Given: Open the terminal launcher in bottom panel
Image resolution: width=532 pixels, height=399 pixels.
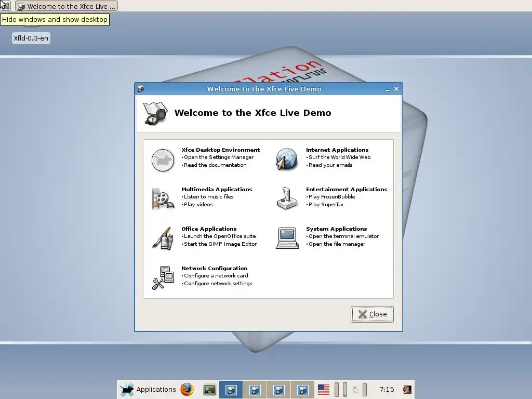Looking at the screenshot, I should [x=209, y=390].
